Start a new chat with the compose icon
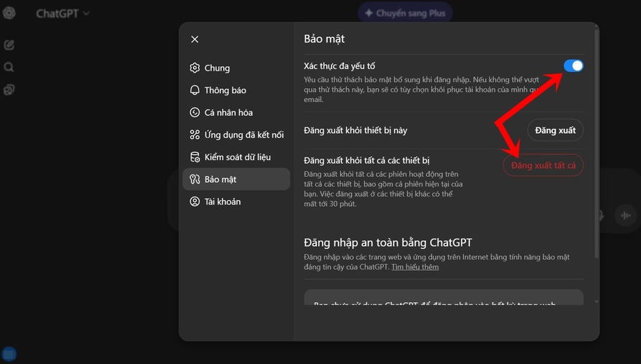 coord(9,45)
